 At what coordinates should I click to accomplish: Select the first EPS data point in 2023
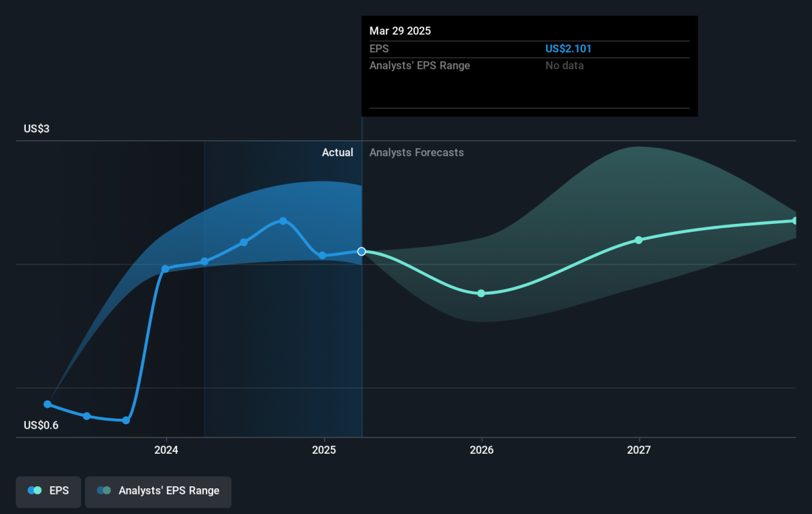point(47,404)
